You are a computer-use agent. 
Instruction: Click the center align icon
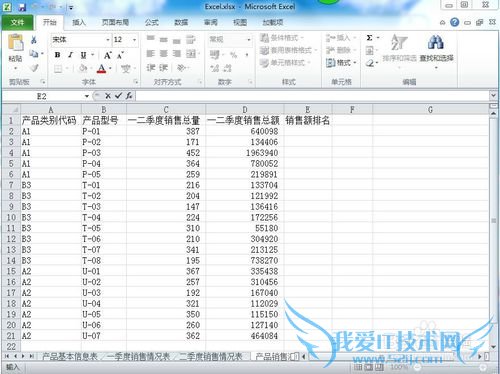163,53
